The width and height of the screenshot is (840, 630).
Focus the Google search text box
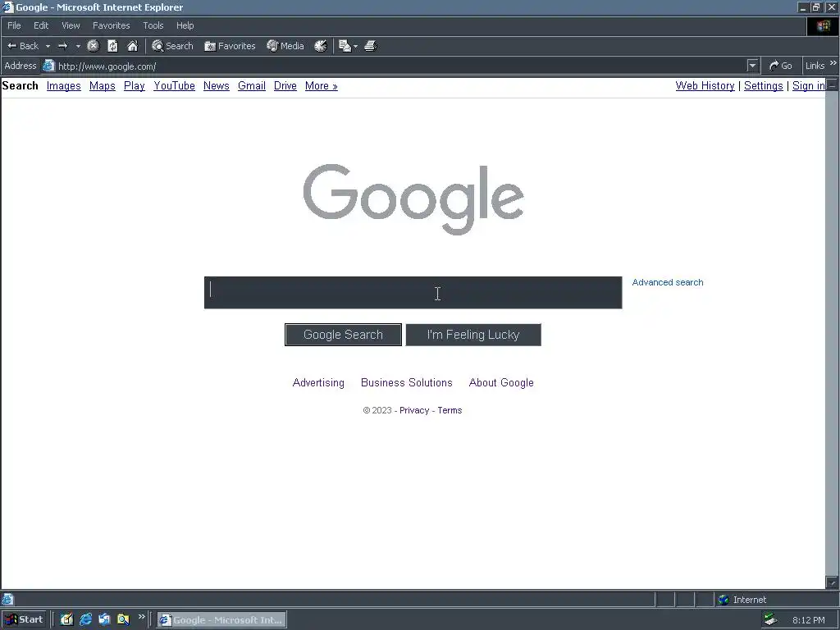[x=413, y=293]
